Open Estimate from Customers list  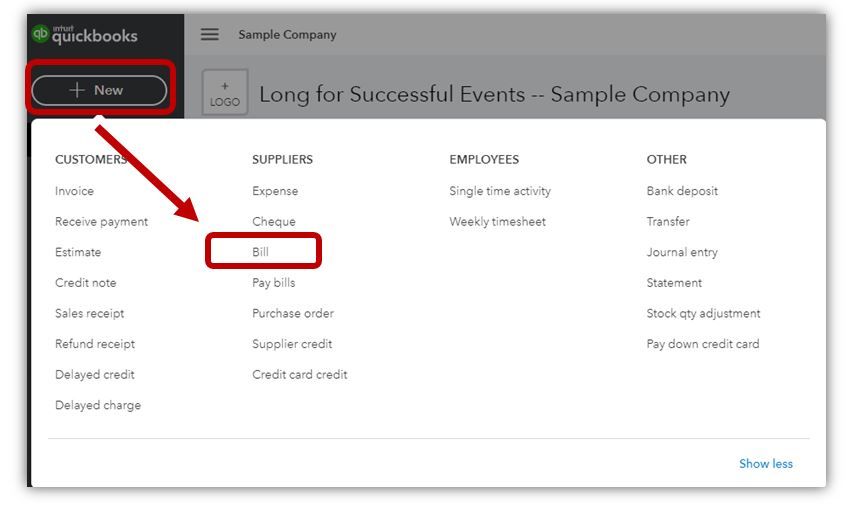pos(78,252)
